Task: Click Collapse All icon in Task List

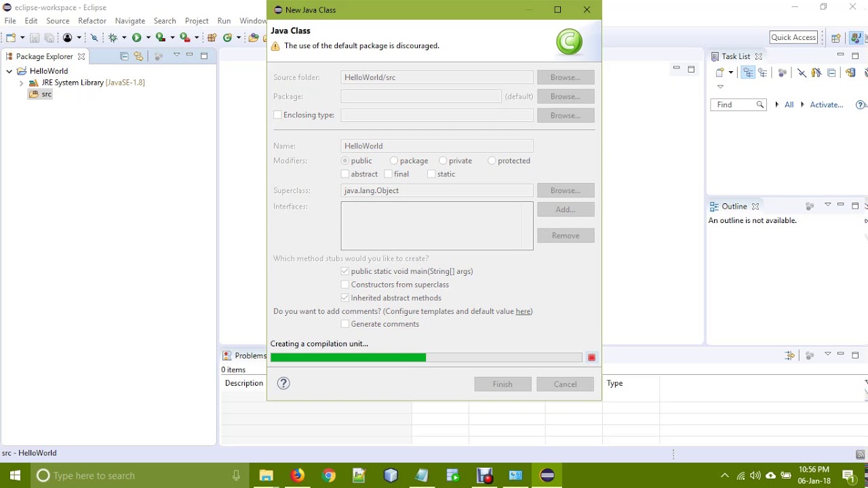Action: 831,73
